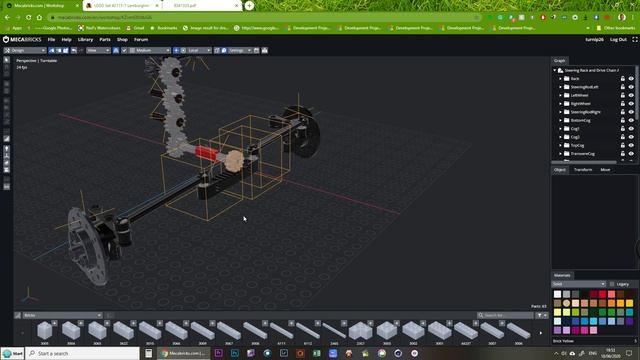
Task: Switch to the Transform tab
Action: (x=582, y=170)
